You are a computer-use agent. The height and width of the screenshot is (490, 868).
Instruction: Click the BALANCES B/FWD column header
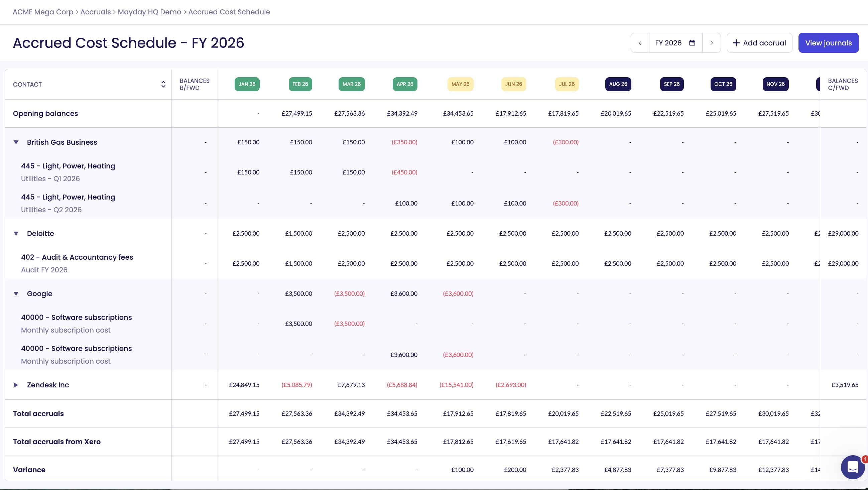(x=195, y=84)
